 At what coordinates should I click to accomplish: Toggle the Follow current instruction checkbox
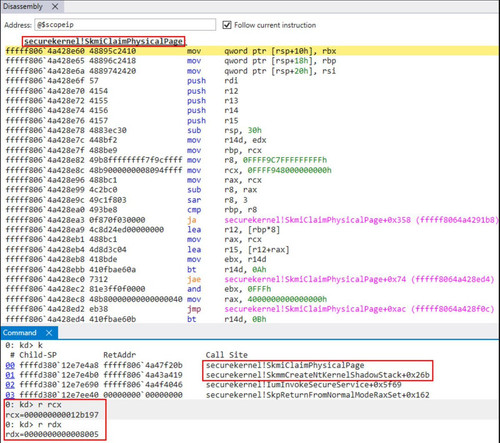[x=227, y=25]
